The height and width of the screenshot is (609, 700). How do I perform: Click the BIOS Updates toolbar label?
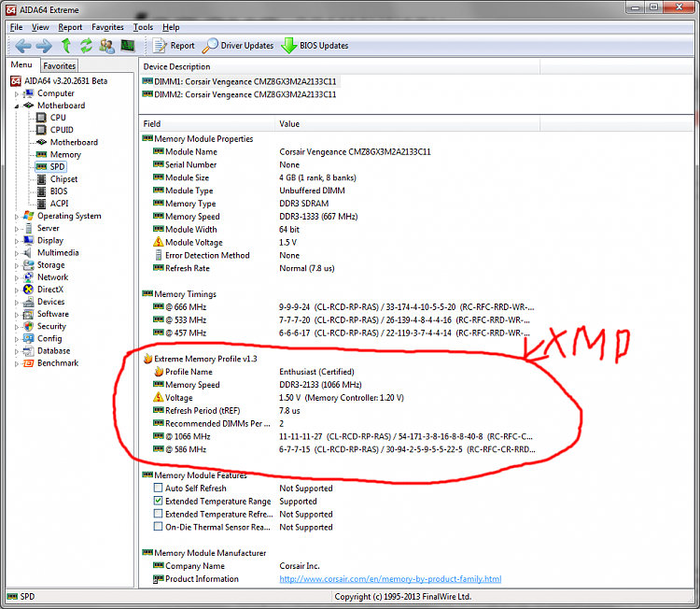324,46
